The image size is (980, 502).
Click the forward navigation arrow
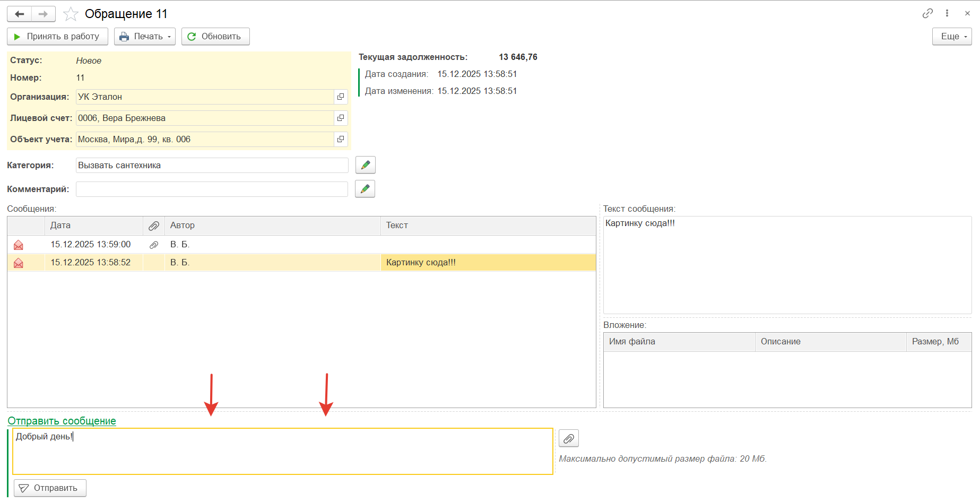click(44, 14)
